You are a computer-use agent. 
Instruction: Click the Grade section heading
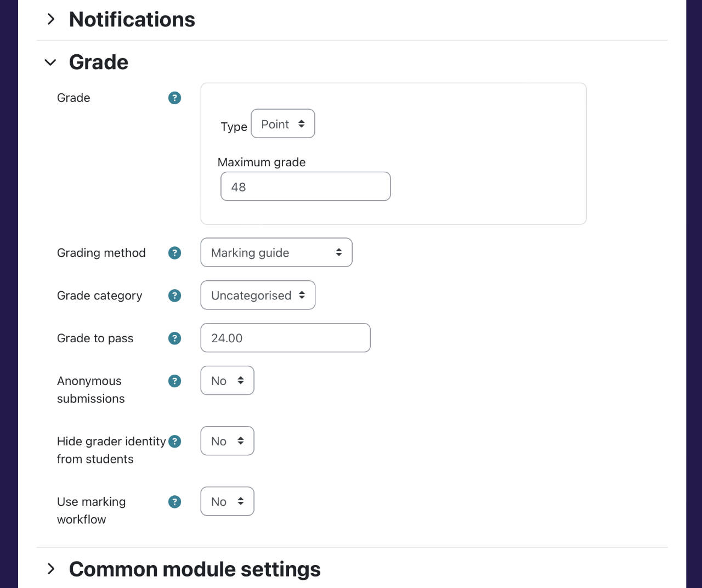(98, 62)
